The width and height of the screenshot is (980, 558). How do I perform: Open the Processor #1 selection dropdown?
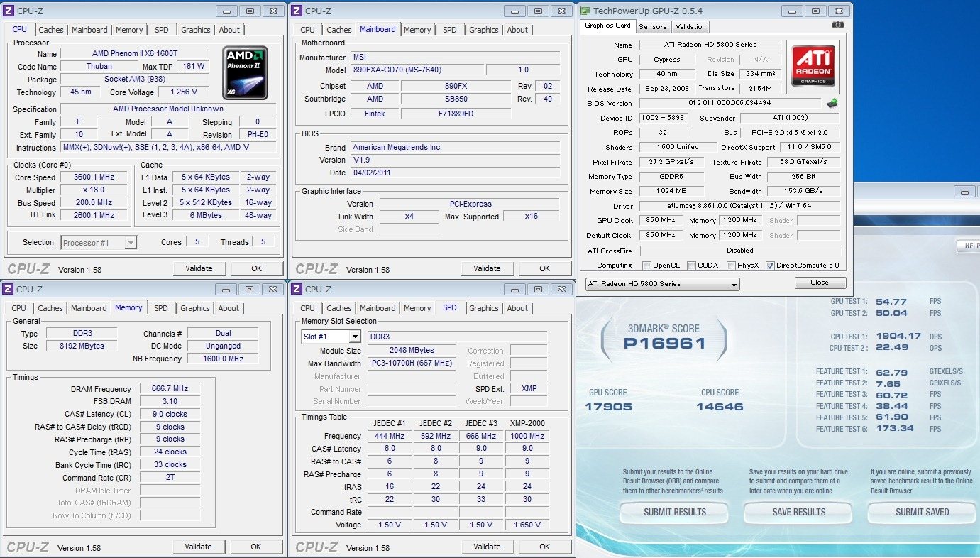pyautogui.click(x=99, y=243)
